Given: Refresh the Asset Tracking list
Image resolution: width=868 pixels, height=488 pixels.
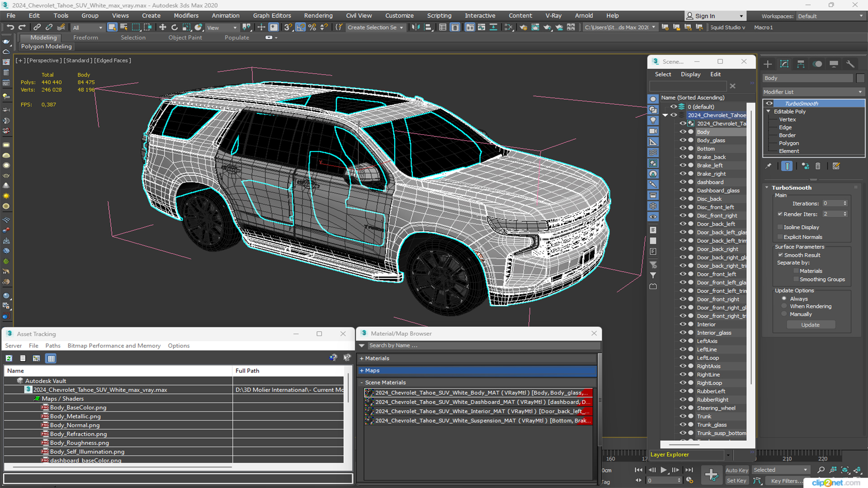Looking at the screenshot, I should (9, 358).
